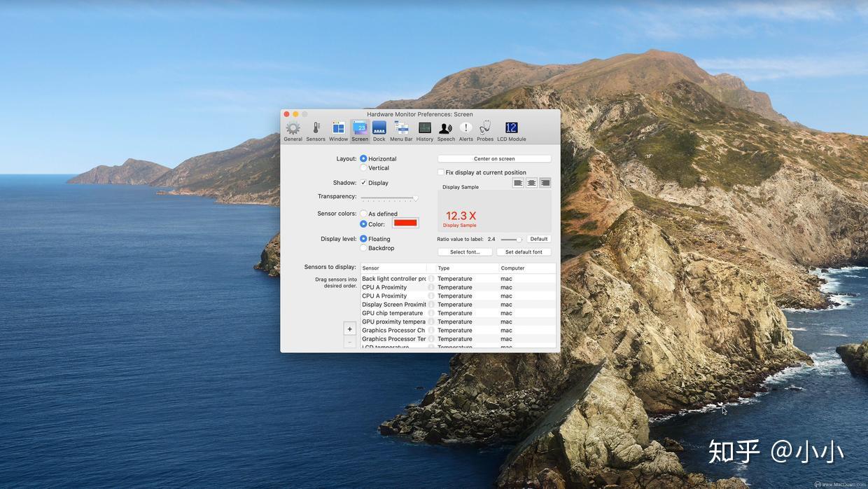Image resolution: width=868 pixels, height=489 pixels.
Task: Open the History graph icon
Action: pyautogui.click(x=424, y=128)
